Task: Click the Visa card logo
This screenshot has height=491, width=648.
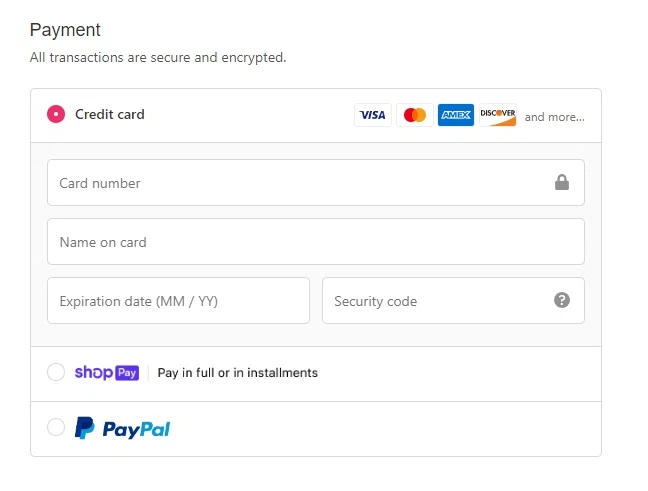Action: 373,116
